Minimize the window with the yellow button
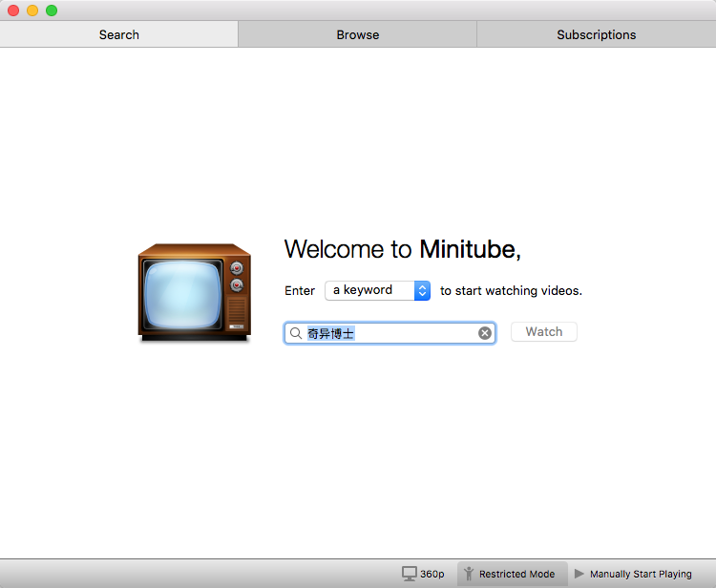 [32, 10]
